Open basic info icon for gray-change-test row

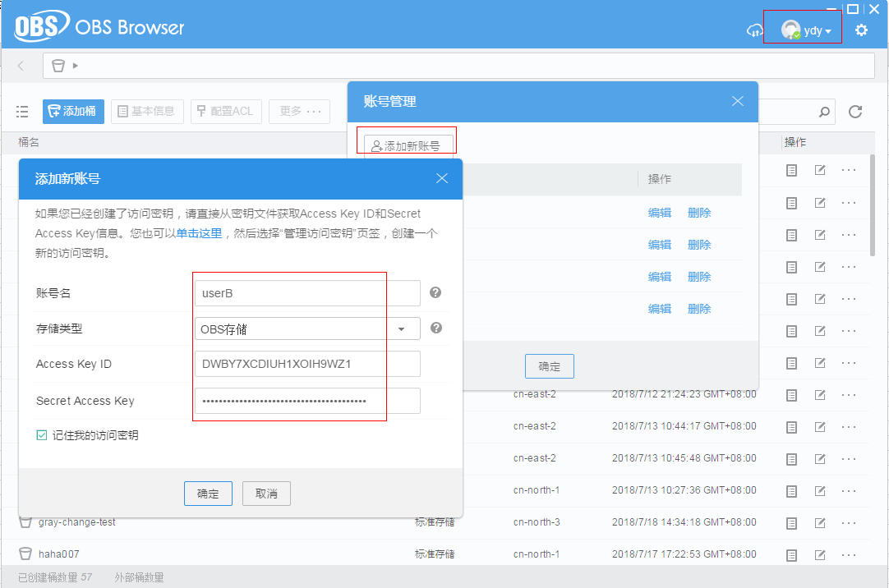coord(791,523)
